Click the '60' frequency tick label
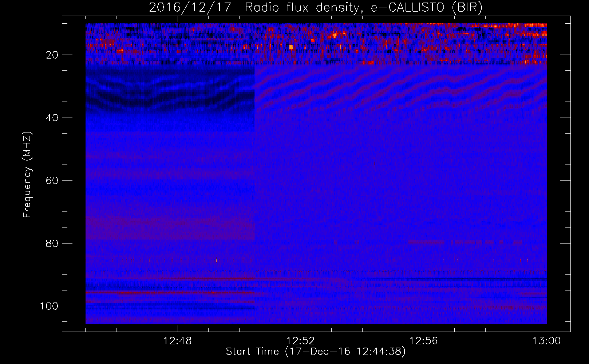The width and height of the screenshot is (589, 364). click(x=52, y=181)
